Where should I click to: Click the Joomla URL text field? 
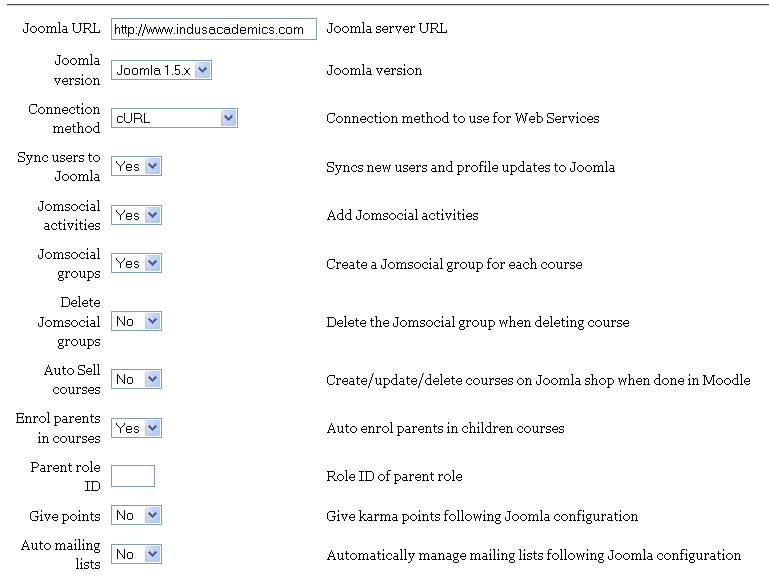tap(213, 29)
